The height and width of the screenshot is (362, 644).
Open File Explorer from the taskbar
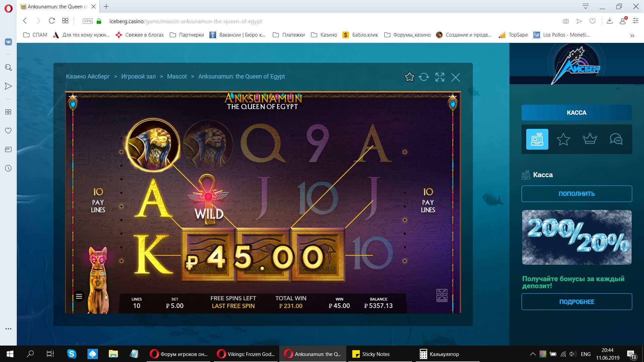(113, 354)
